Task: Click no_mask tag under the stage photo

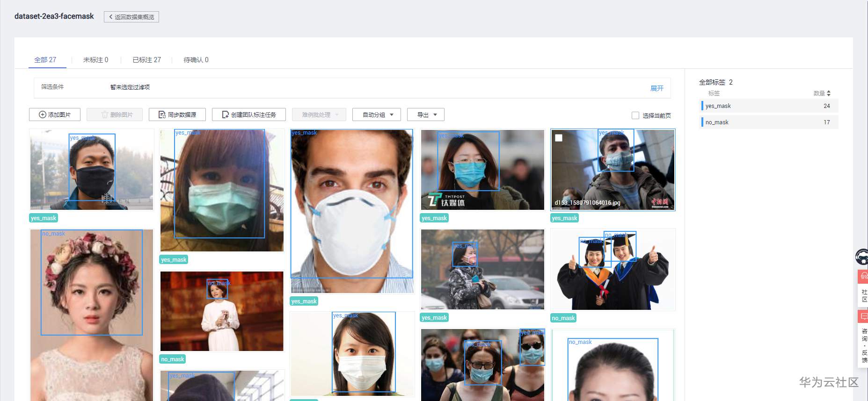Action: coord(173,359)
